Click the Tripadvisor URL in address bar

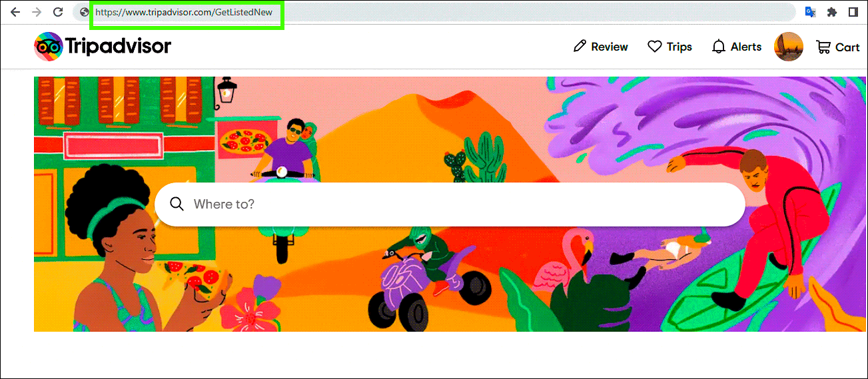tap(184, 12)
